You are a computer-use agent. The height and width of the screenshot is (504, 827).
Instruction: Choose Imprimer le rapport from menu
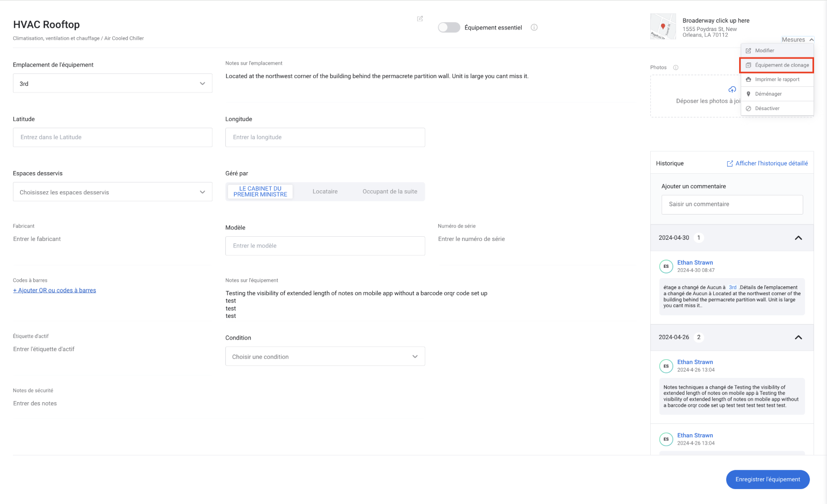(777, 80)
